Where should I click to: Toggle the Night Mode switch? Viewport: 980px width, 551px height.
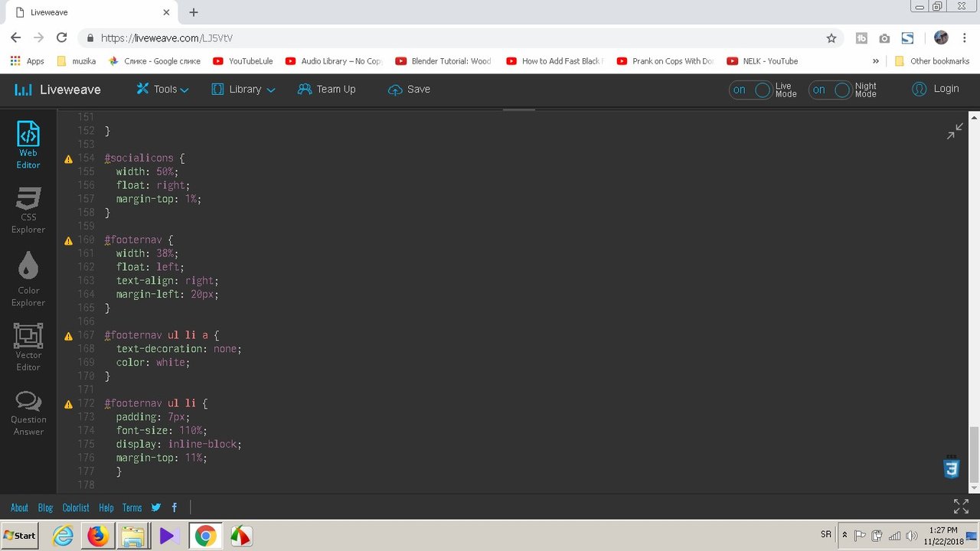(x=830, y=90)
